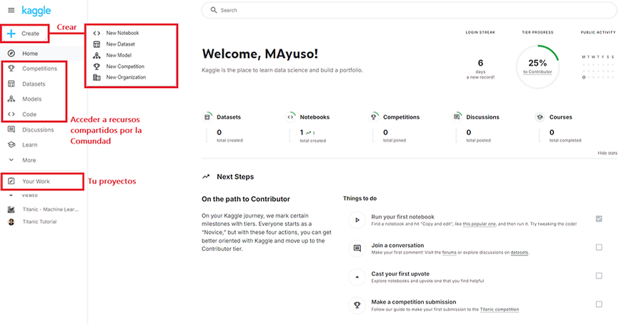
Task: Click the chat icon beside Join a conversation
Action: coord(357,248)
